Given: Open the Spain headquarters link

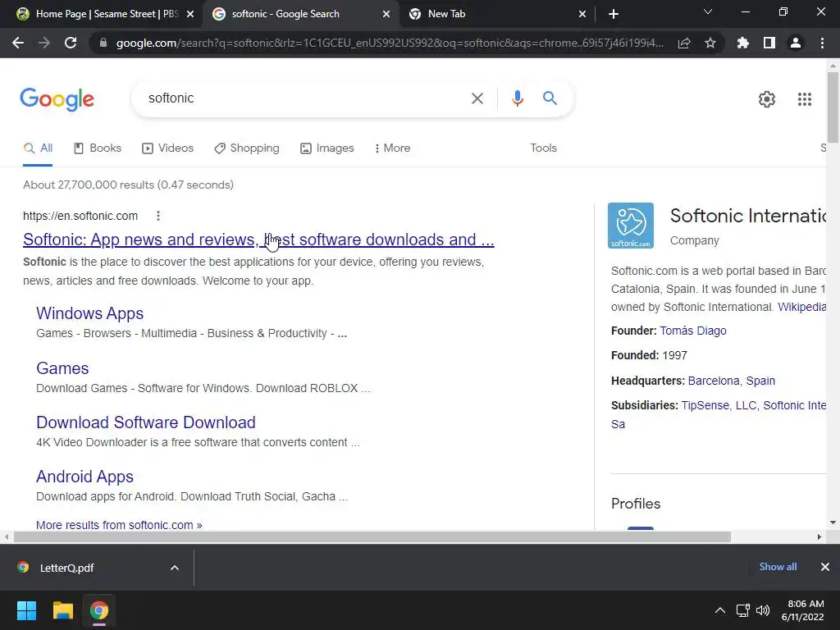Looking at the screenshot, I should point(760,381).
